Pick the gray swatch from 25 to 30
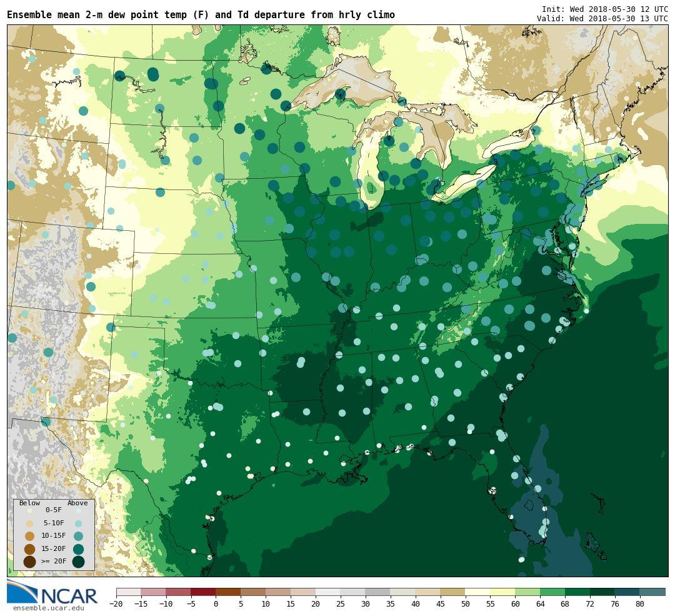 353,592
